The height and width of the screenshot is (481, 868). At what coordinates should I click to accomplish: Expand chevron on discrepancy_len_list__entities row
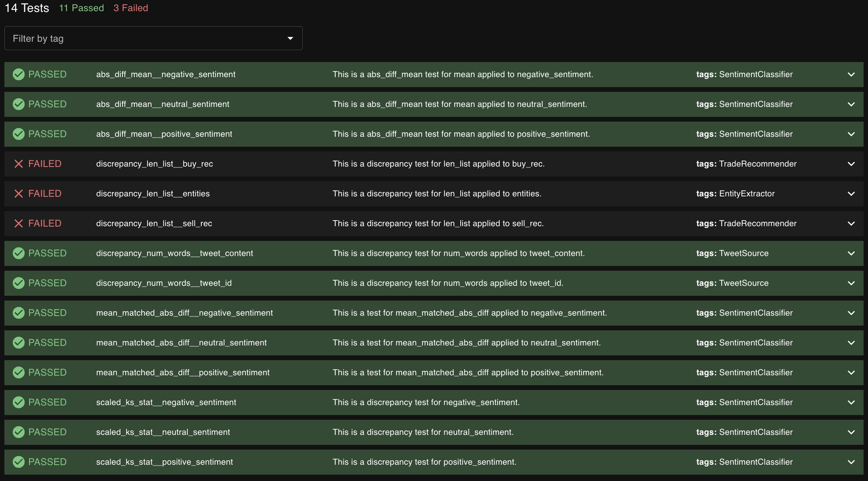click(x=851, y=194)
